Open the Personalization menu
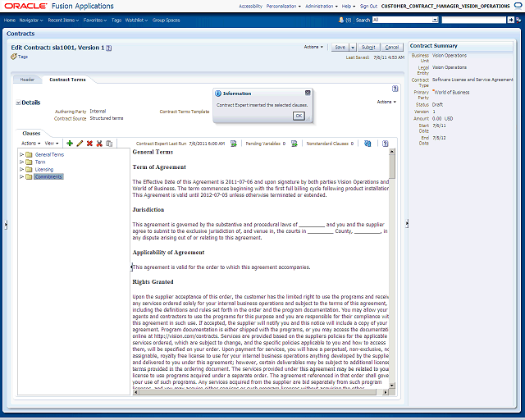The image size is (525, 420). click(284, 6)
